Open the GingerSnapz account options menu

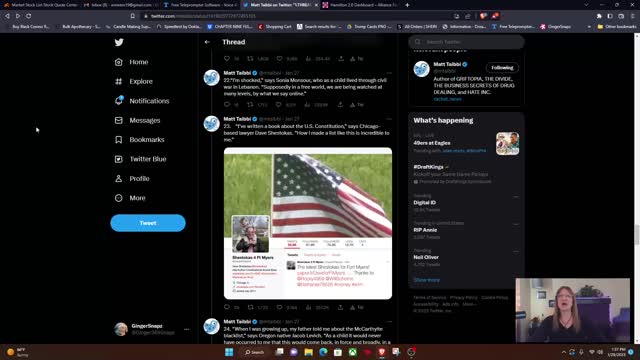pos(187,329)
